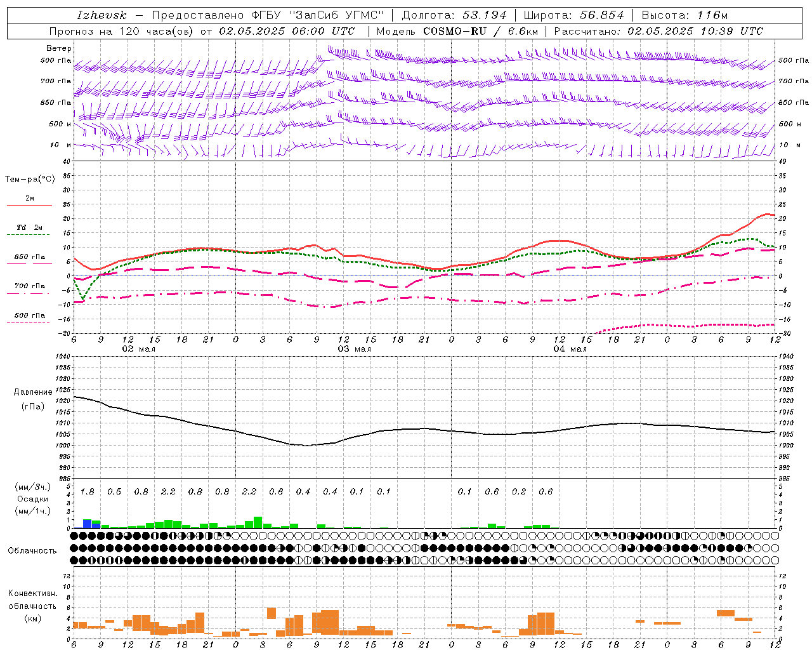Click the 'Конвективн.' convective cloud label
This screenshot has width=812, height=650.
coord(32,594)
